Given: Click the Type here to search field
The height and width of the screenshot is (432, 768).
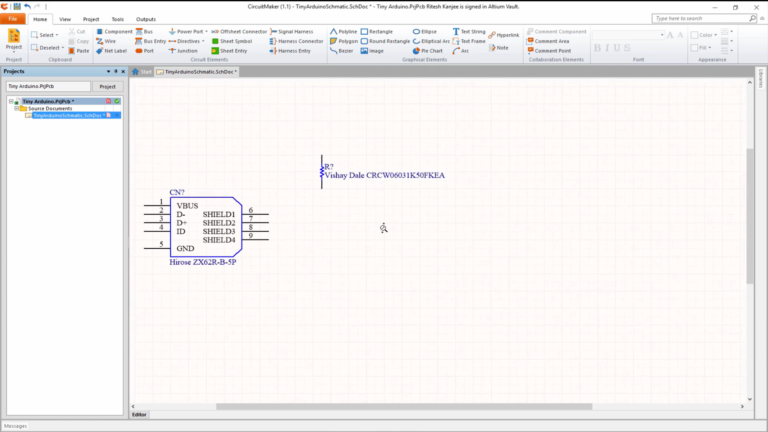Looking at the screenshot, I should (x=703, y=18).
